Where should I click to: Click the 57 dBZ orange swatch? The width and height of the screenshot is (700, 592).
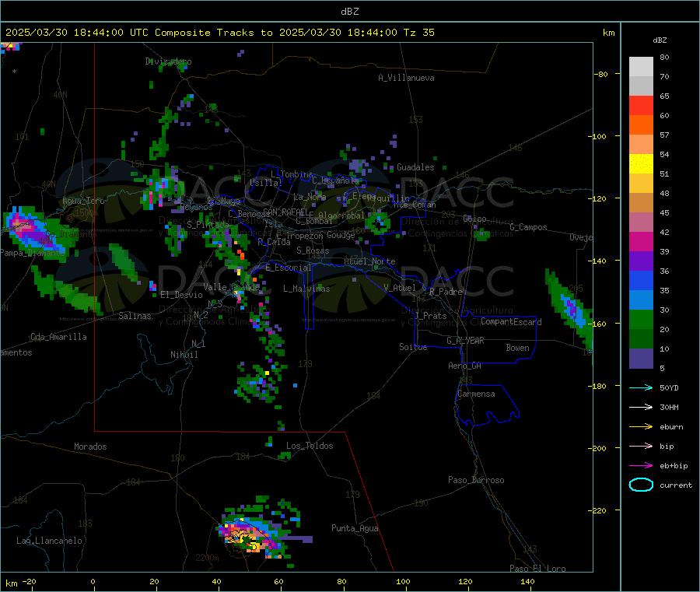coord(641,125)
